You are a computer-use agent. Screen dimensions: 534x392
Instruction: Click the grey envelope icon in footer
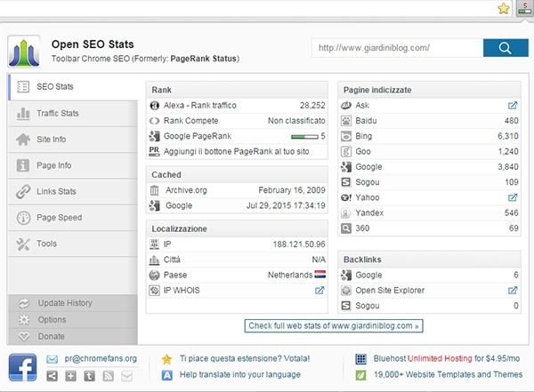click(127, 376)
